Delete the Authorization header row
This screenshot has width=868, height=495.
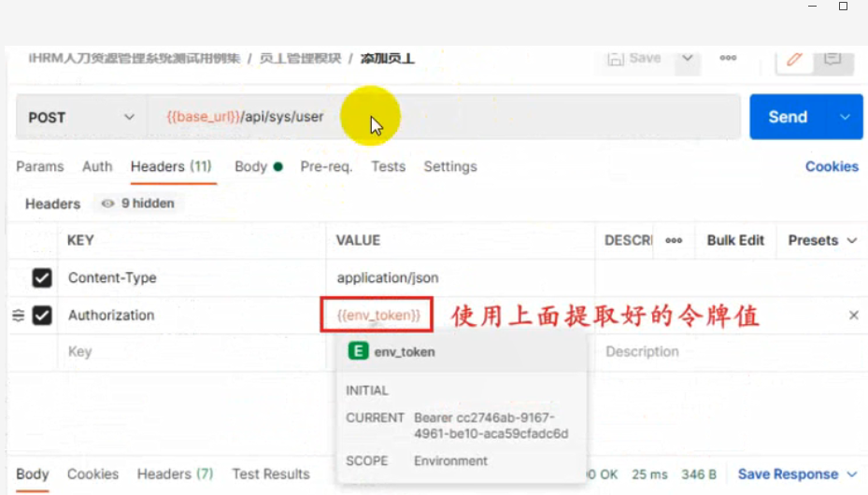click(854, 316)
